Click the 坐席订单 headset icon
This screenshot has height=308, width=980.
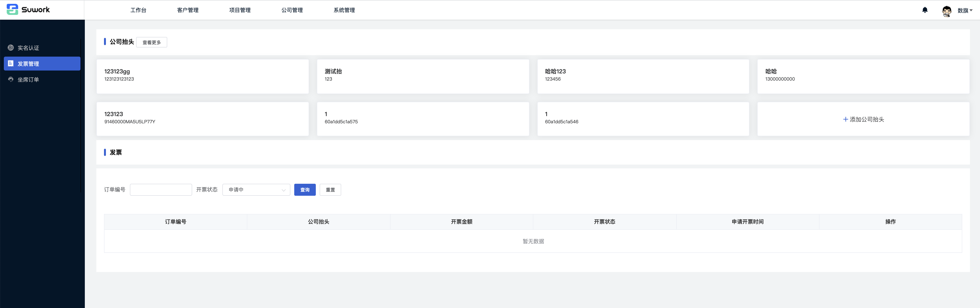[11, 79]
